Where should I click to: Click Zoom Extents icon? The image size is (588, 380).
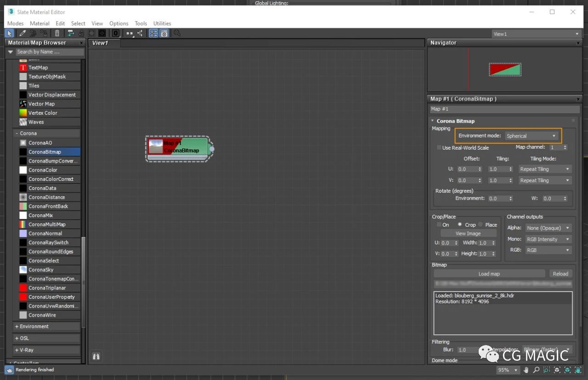(x=557, y=370)
